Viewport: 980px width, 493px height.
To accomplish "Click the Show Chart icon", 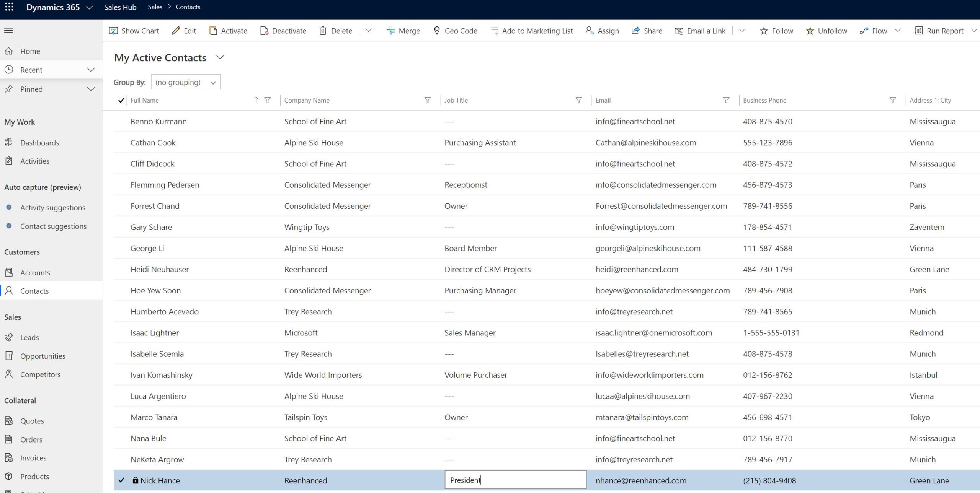I will 113,31.
